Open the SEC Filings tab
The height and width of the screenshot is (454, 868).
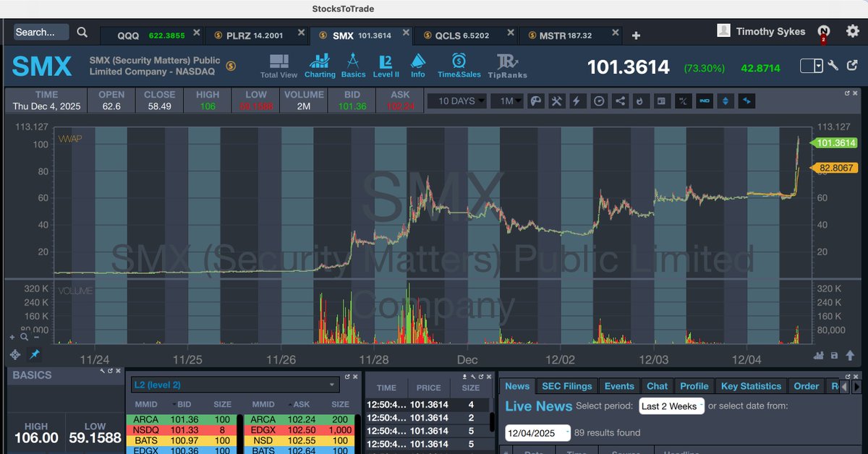click(568, 386)
